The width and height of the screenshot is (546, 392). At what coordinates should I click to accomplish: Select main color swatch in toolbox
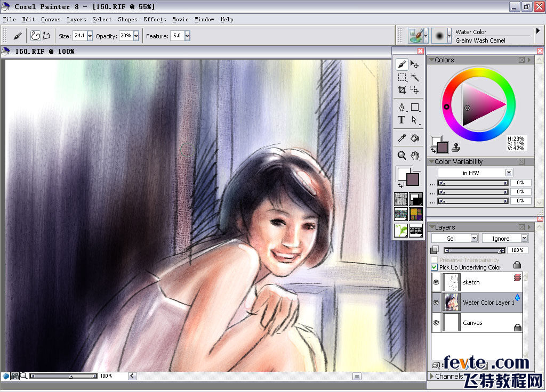[413, 179]
